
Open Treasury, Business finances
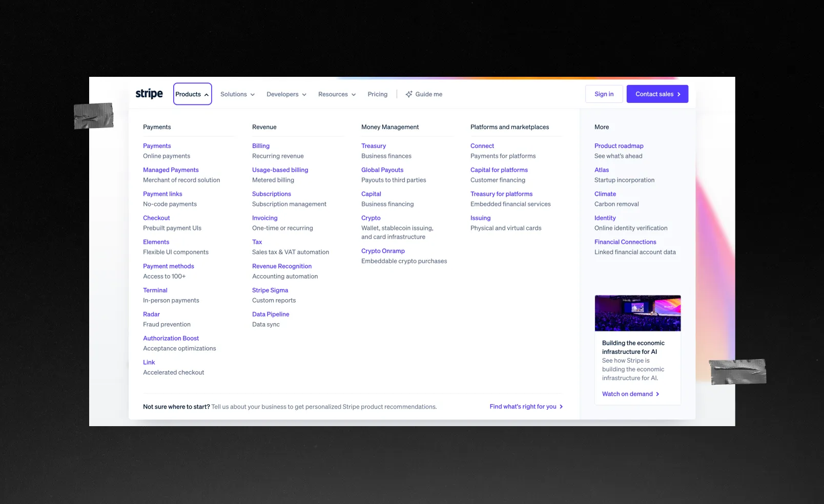coord(374,146)
